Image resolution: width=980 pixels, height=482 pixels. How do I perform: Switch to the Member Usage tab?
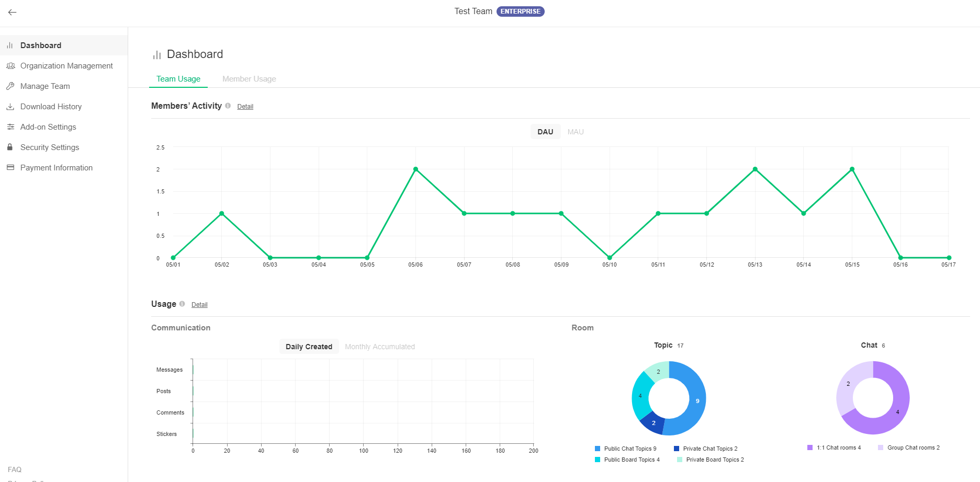(x=249, y=79)
